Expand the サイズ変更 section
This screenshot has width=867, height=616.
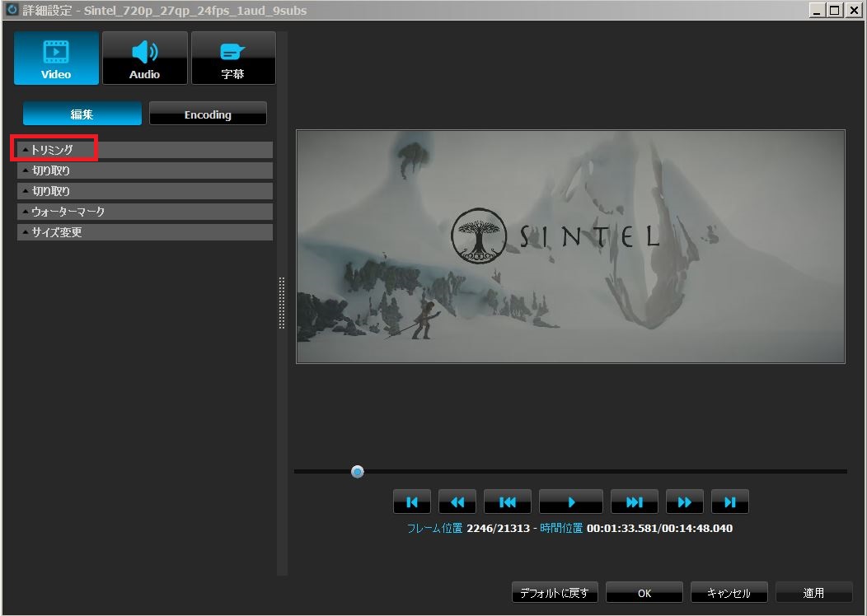click(x=145, y=232)
